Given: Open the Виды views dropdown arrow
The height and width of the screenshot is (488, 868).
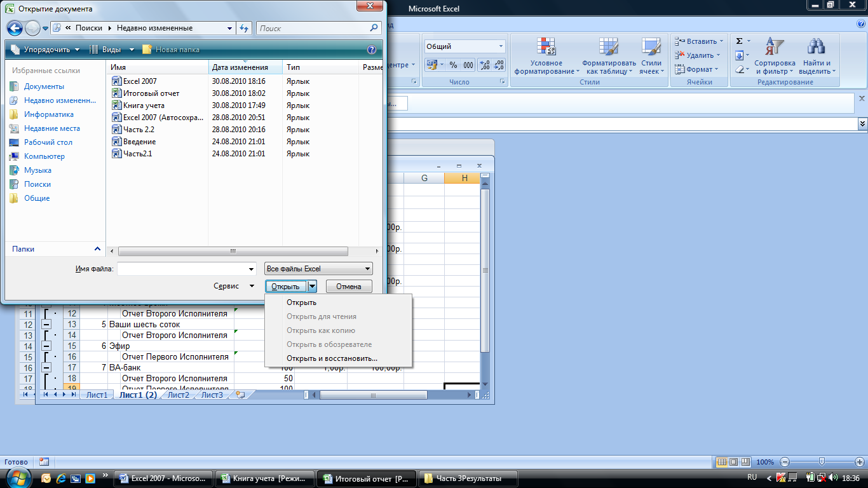Looking at the screenshot, I should coord(132,50).
